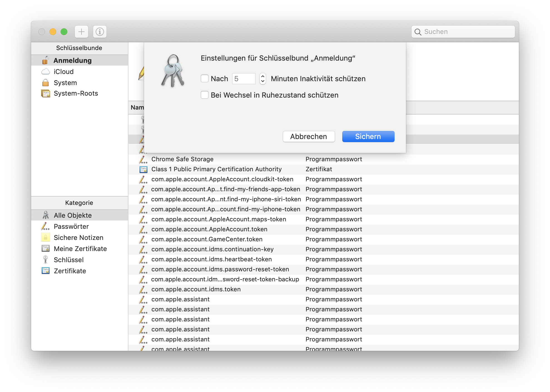This screenshot has height=392, width=550.
Task: Enable the Nach Minuten Inaktivität checkbox
Action: pos(205,79)
